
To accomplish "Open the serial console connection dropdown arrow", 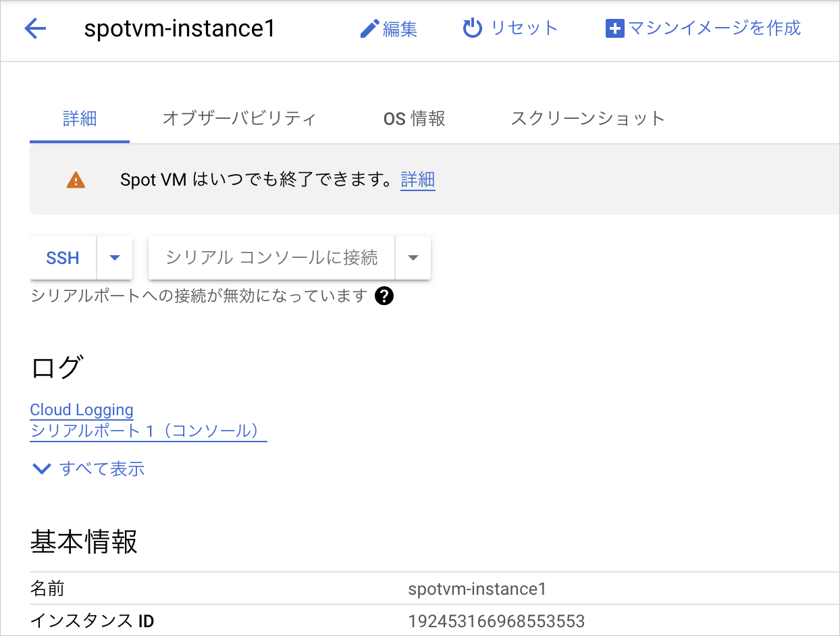I will 413,257.
